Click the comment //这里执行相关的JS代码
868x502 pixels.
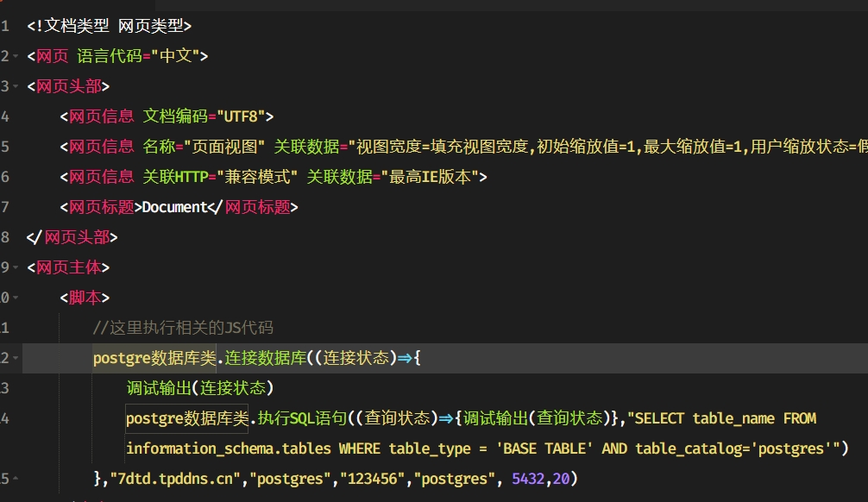pyautogui.click(x=183, y=328)
